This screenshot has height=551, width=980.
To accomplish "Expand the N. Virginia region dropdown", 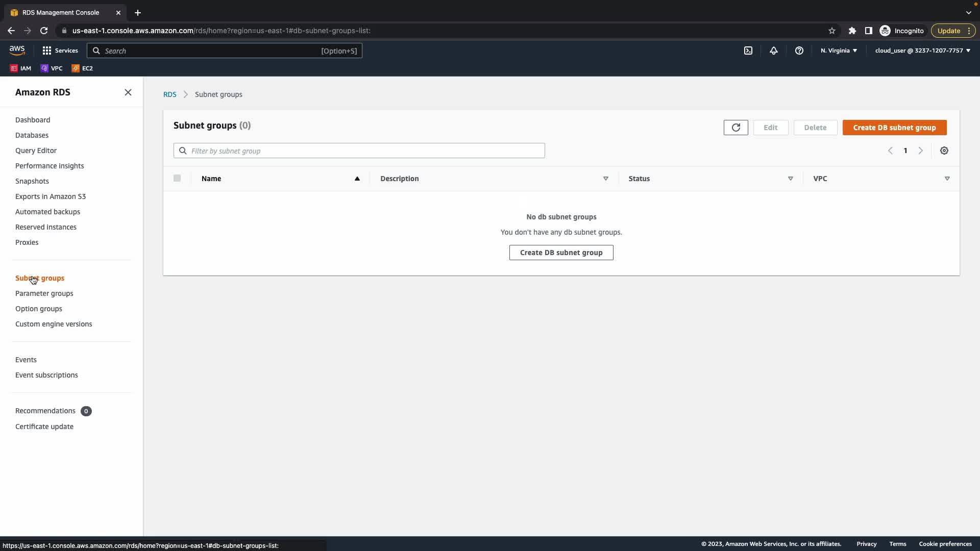I will tap(839, 51).
